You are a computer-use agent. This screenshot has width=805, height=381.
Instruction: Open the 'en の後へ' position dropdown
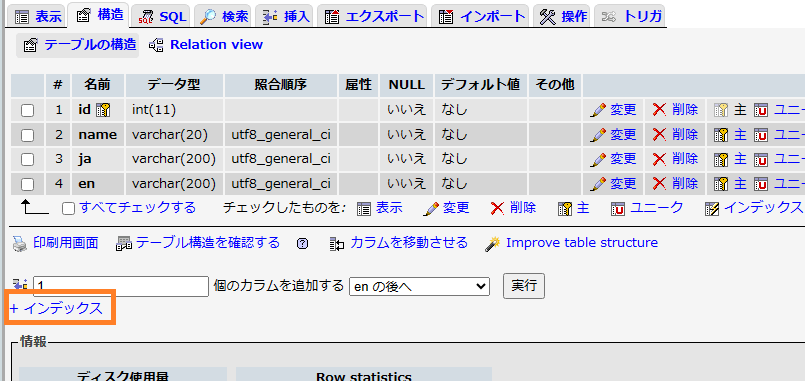pos(419,286)
